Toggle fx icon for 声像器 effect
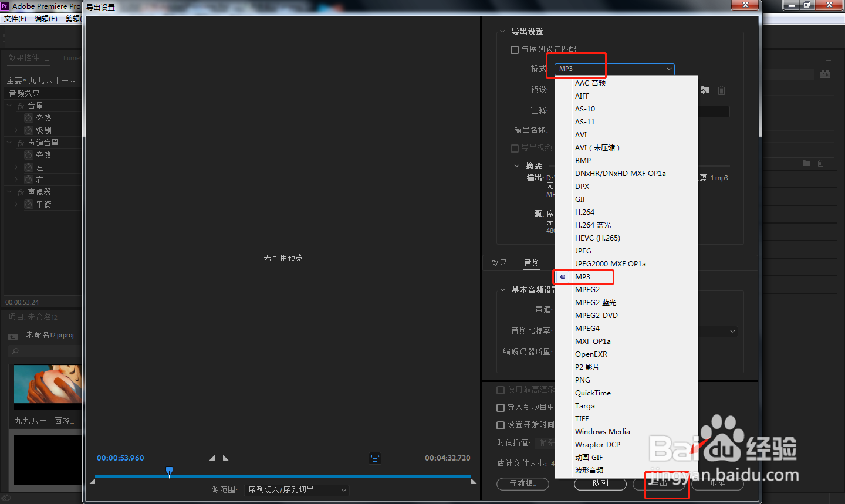845x504 pixels. (21, 192)
